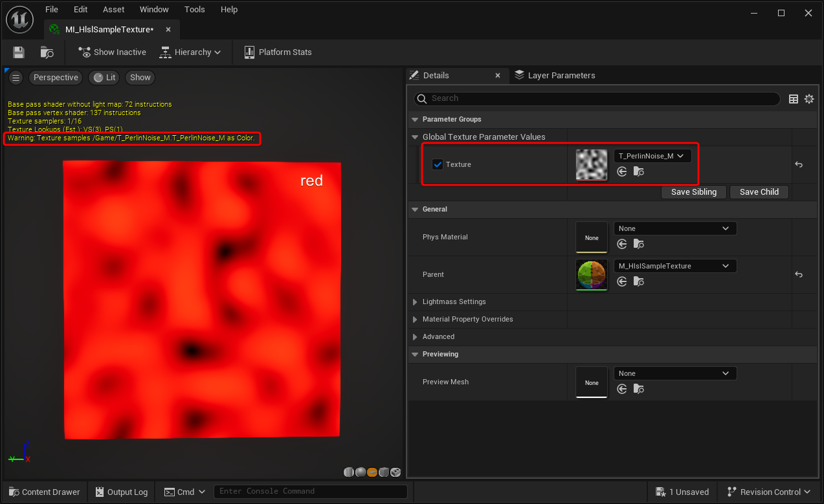The height and width of the screenshot is (504, 824).
Task: Open Platform Stats from the toolbar
Action: point(278,52)
